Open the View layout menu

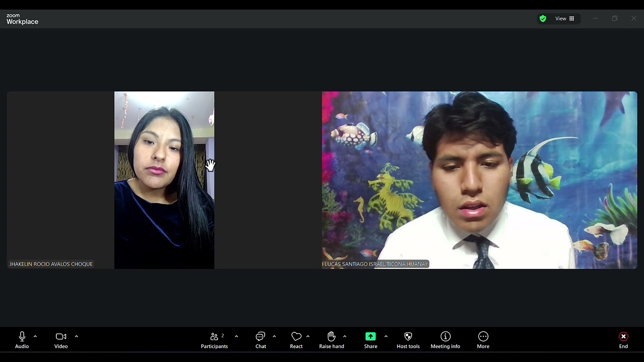pos(565,19)
